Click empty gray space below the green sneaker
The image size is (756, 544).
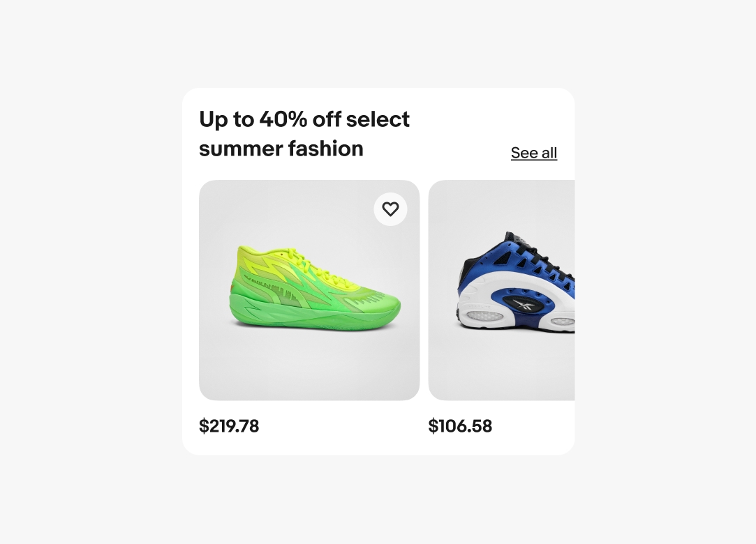point(309,370)
